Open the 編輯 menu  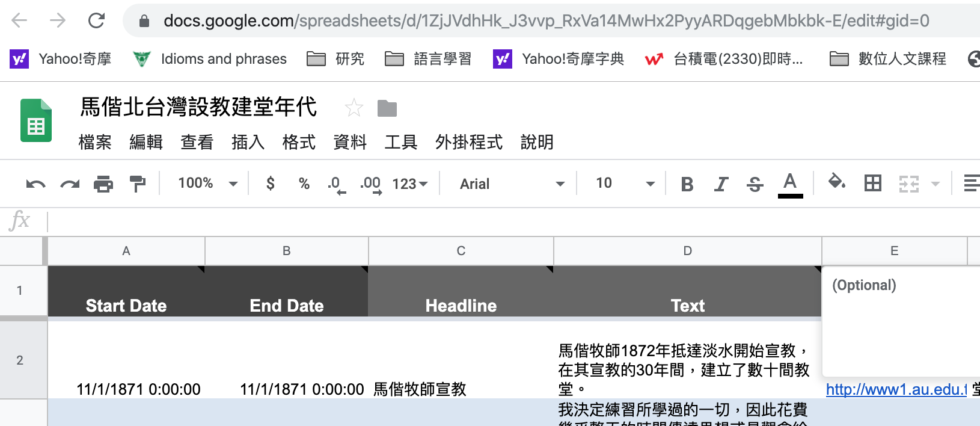pos(146,143)
